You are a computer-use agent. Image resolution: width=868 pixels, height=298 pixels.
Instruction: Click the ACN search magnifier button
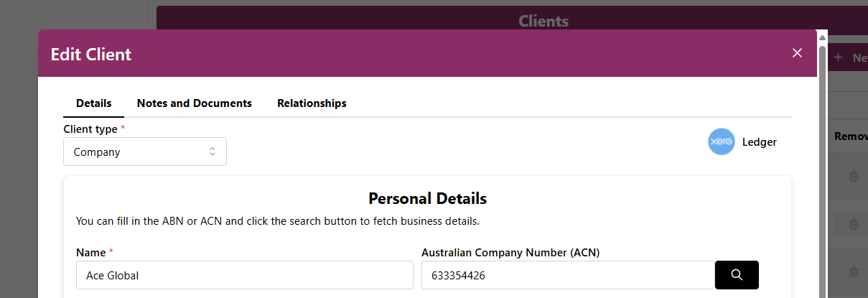[737, 275]
